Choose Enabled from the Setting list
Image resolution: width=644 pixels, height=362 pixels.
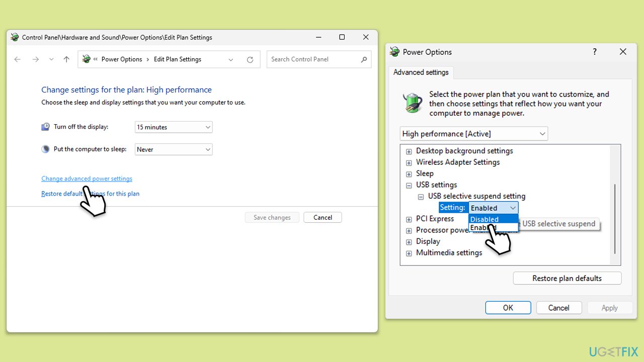494,228
